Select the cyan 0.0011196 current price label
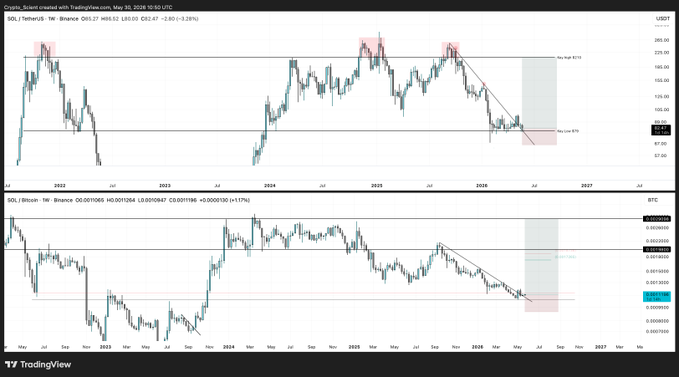Viewport: 679px width, 377px height. 657,296
